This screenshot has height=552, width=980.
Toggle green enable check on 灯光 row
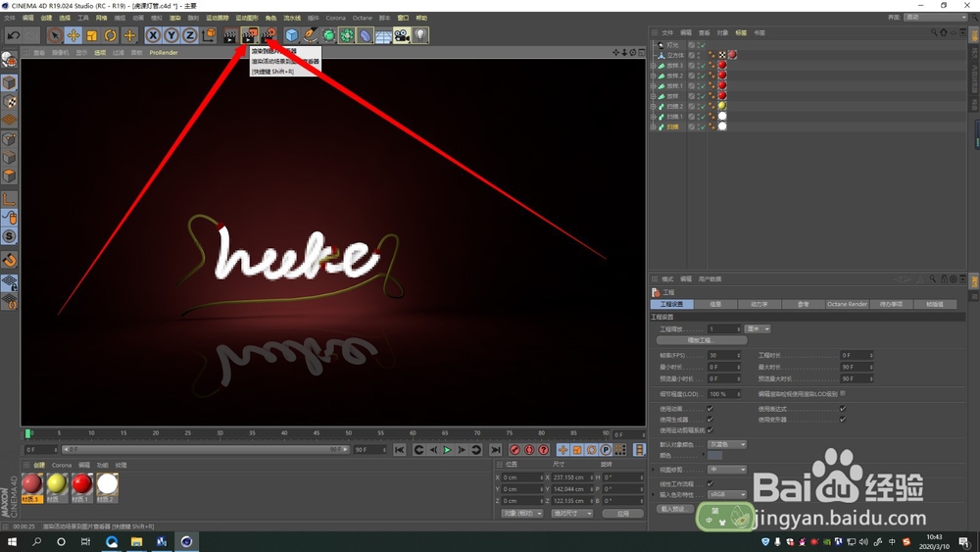[703, 45]
